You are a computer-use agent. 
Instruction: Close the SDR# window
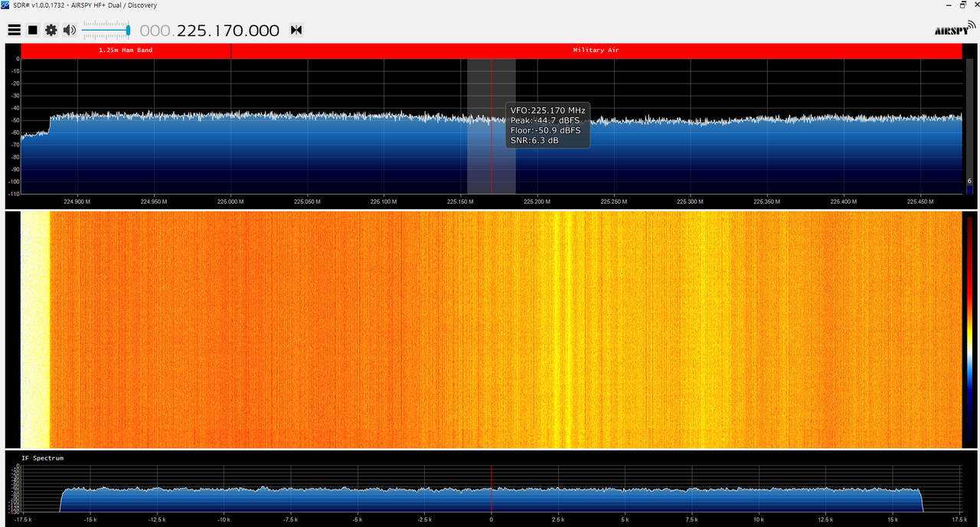pyautogui.click(x=975, y=5)
